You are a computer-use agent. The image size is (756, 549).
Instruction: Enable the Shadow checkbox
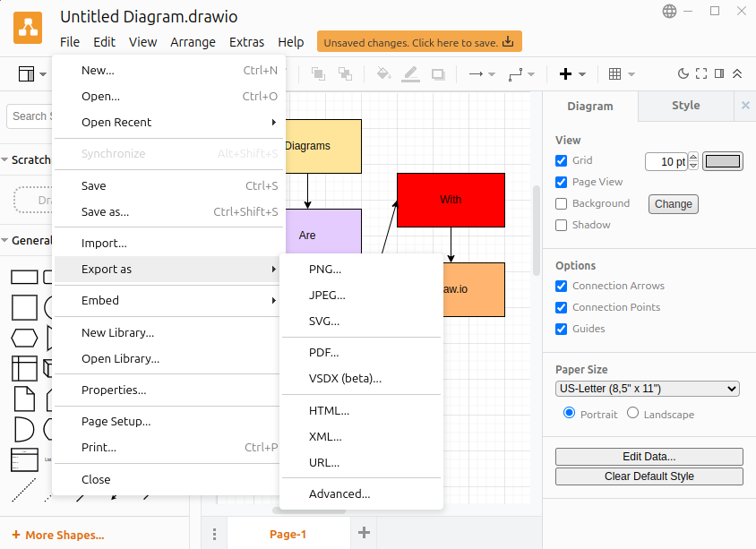561,225
